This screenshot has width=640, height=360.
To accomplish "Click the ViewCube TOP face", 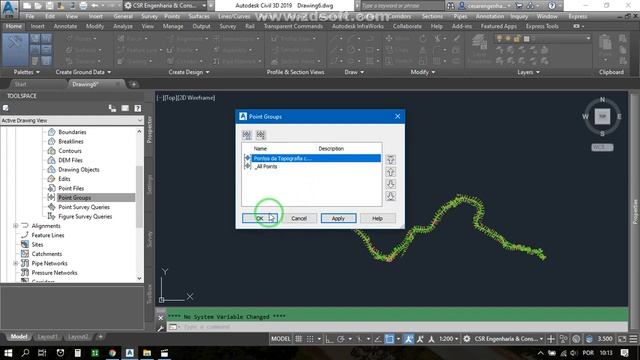I will tap(602, 116).
